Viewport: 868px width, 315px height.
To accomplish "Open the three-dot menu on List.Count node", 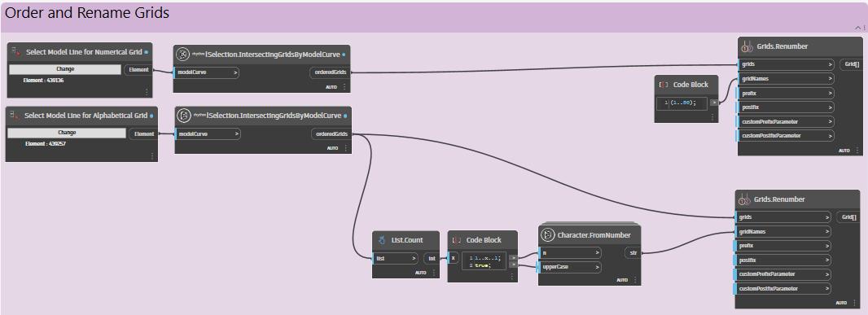I will tap(433, 273).
